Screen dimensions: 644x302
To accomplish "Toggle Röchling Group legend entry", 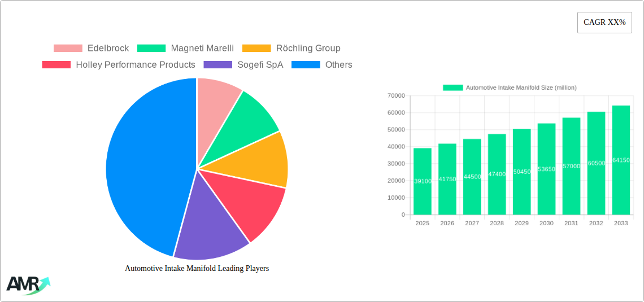I will [x=291, y=49].
